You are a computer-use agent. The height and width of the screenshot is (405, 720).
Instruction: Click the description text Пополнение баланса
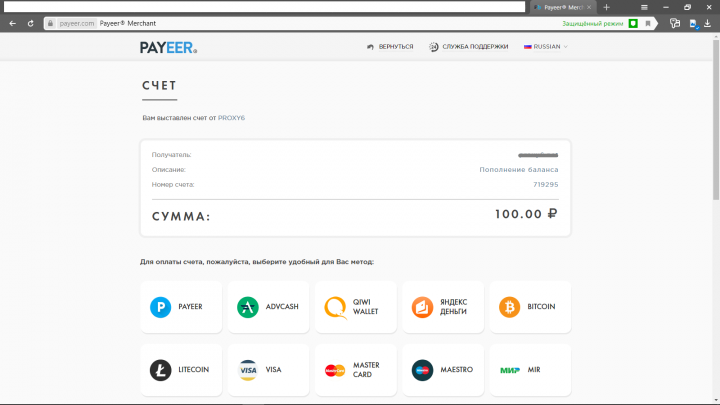(x=519, y=170)
